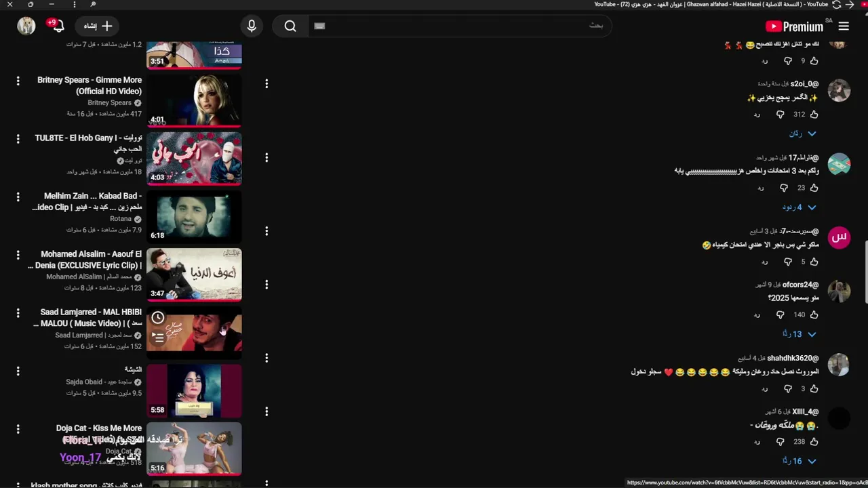Click the search (بحث) input field
Image resolution: width=868 pixels, height=488 pixels.
click(461, 26)
